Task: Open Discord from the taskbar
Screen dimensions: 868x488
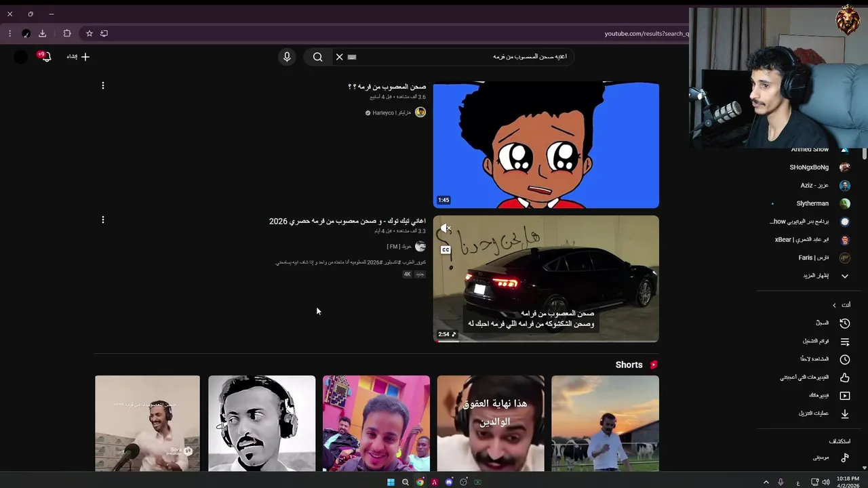Action: pos(449,482)
